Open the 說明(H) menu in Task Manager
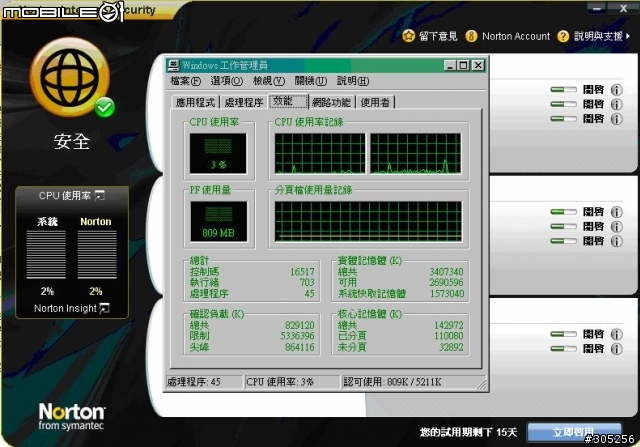Viewport: 640px width, 447px height. coord(353,81)
